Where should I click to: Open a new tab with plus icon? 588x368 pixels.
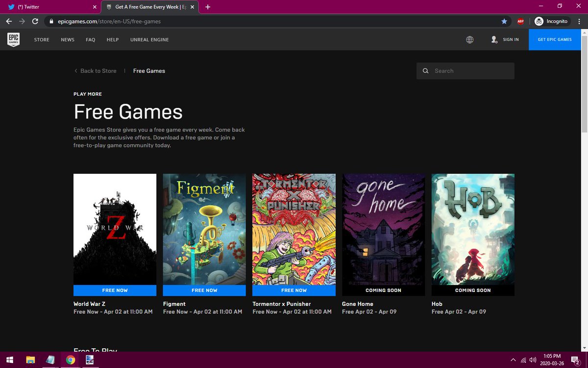(208, 7)
